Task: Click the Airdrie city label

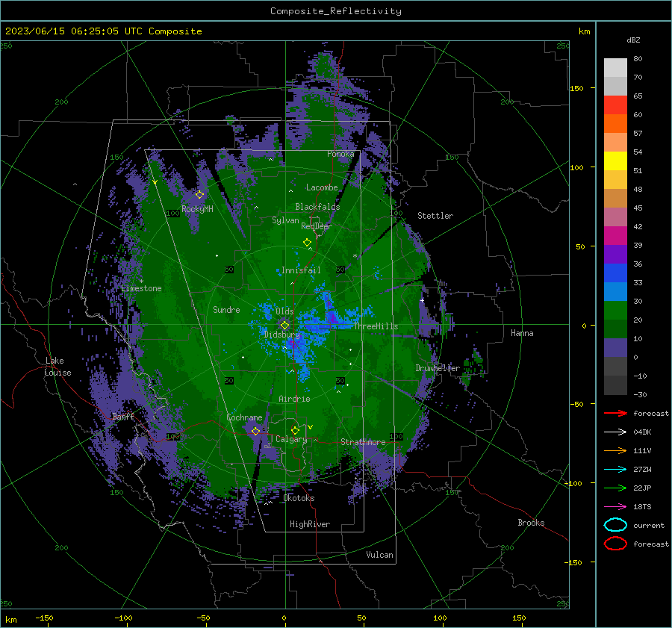Action: tap(294, 399)
